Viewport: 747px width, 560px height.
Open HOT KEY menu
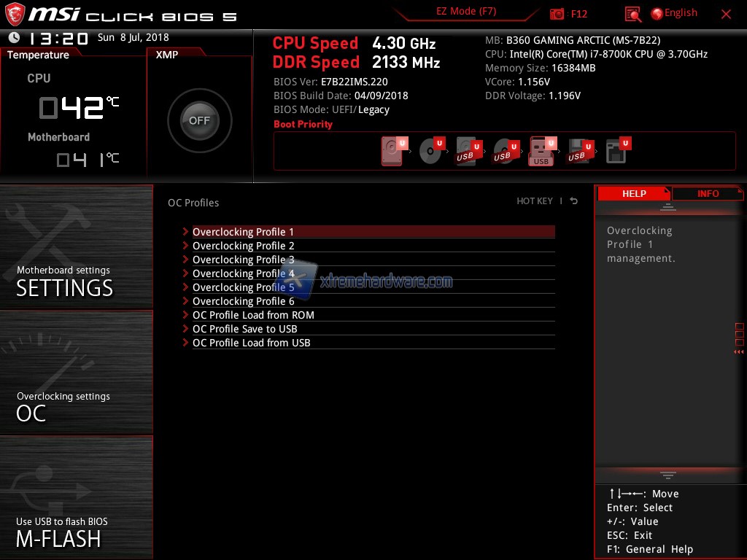[535, 201]
